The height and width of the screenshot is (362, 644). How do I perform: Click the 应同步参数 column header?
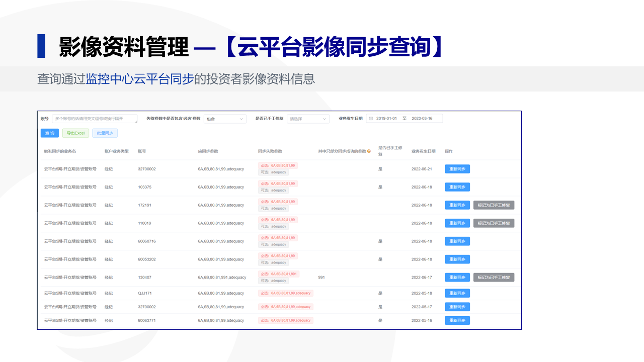click(x=208, y=151)
